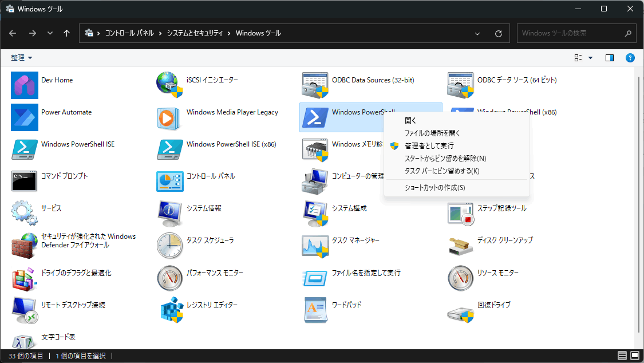
Task: Select the iSCSI イニシエーター icon
Action: pos(169,85)
